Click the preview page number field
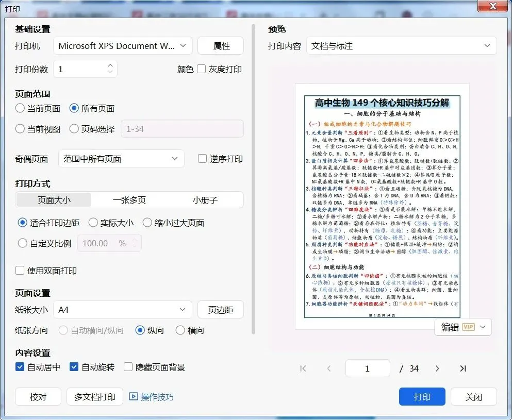The image size is (512, 420). point(368,368)
